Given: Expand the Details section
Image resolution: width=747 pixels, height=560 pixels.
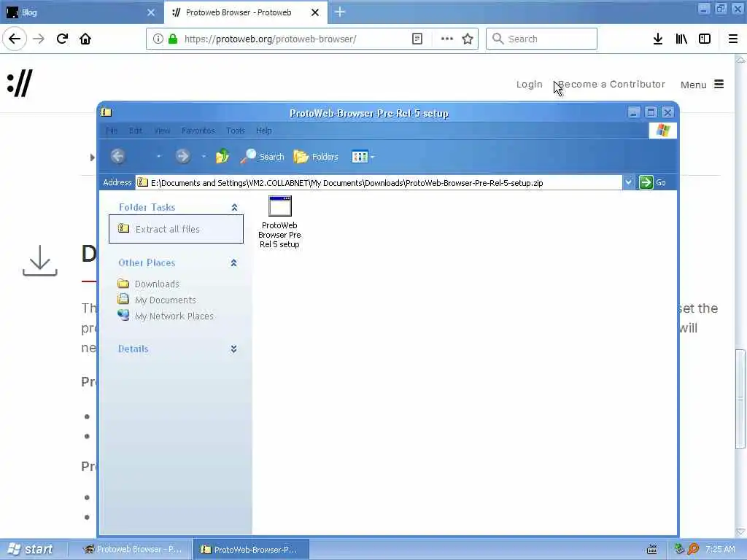Looking at the screenshot, I should point(233,349).
